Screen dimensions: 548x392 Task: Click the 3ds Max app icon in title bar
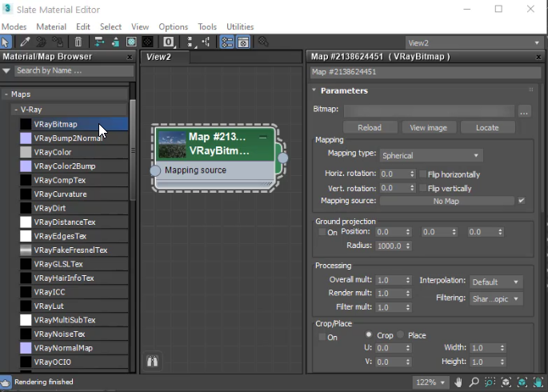click(7, 9)
